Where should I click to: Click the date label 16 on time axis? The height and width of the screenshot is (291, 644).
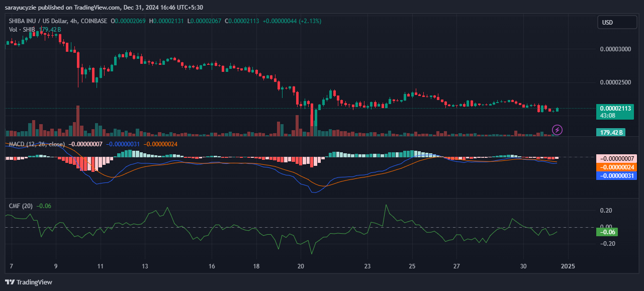click(x=212, y=266)
